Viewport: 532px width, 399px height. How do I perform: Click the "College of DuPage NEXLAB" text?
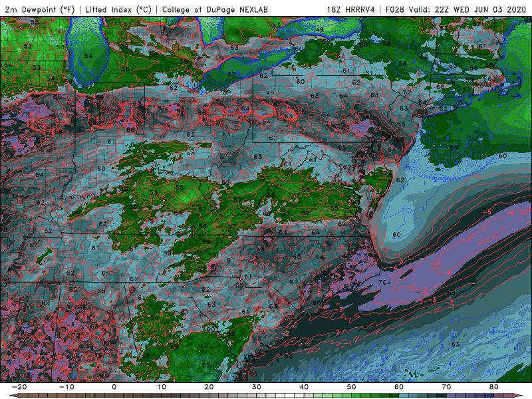(x=215, y=9)
